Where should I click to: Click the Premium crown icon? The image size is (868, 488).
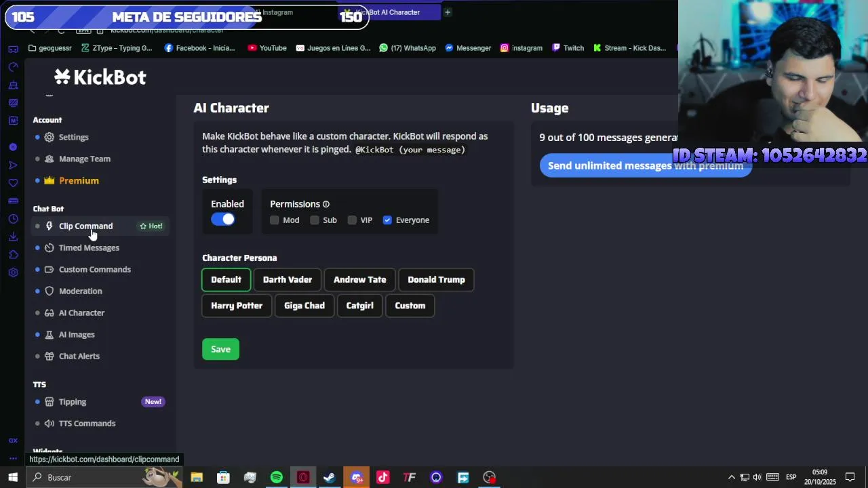click(50, 180)
